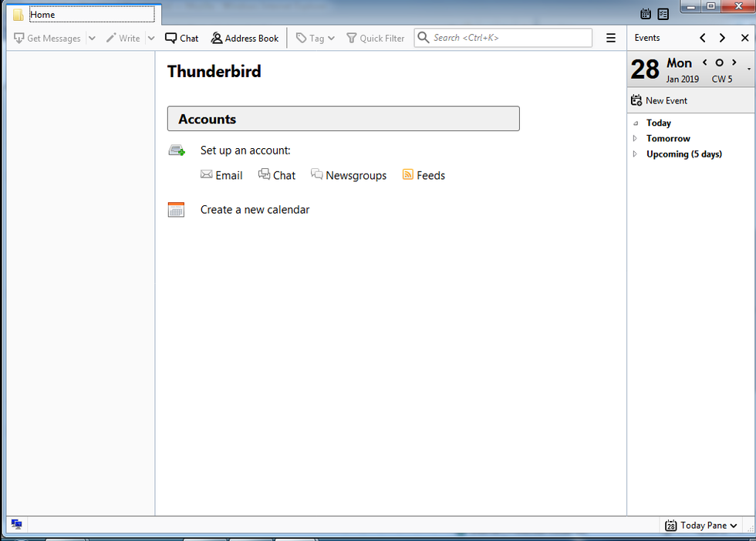Minimize the Thunderbird window
Image resolution: width=756 pixels, height=541 pixels.
click(690, 5)
